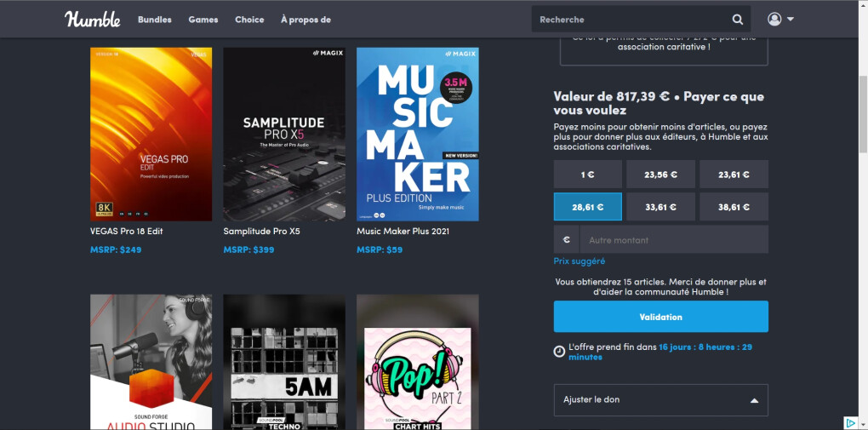Screen dimensions: 868x430
Task: Select the 28,61 € price option
Action: coord(588,207)
